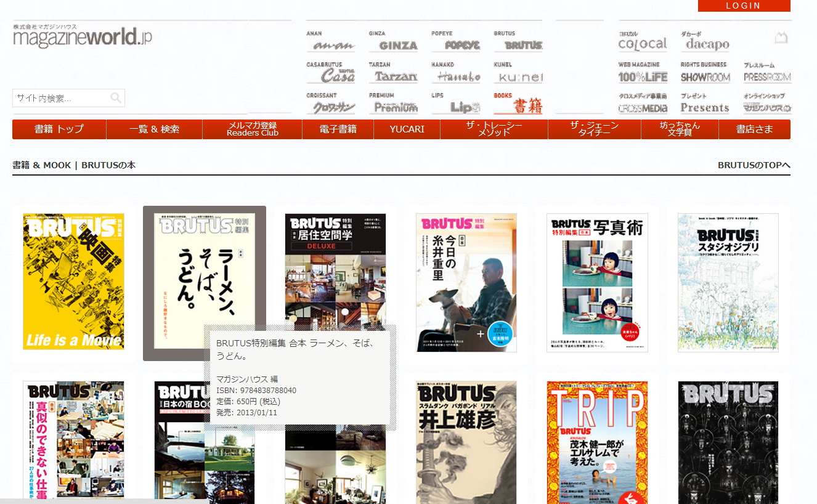
Task: Open the GINZA magazine logo
Action: 393,42
